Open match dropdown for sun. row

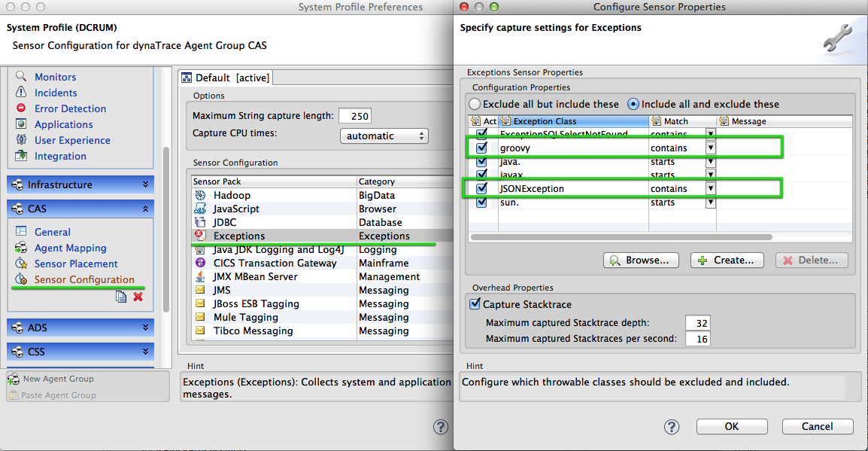coord(711,203)
